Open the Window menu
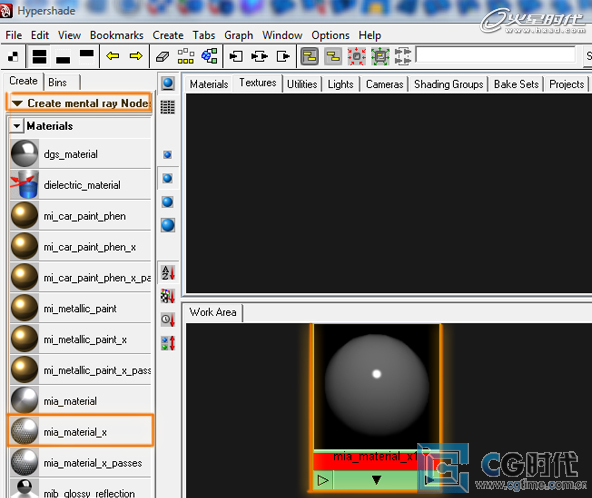The width and height of the screenshot is (592, 498). (282, 35)
